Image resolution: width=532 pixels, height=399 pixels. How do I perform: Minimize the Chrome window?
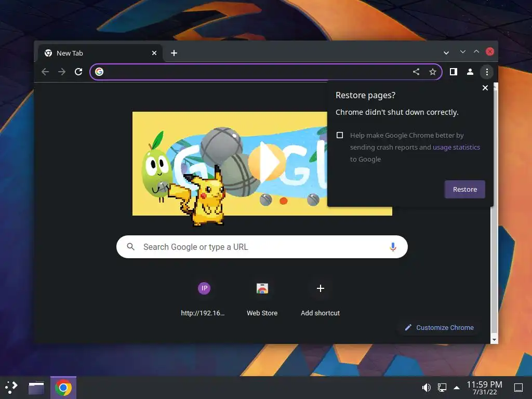click(462, 51)
